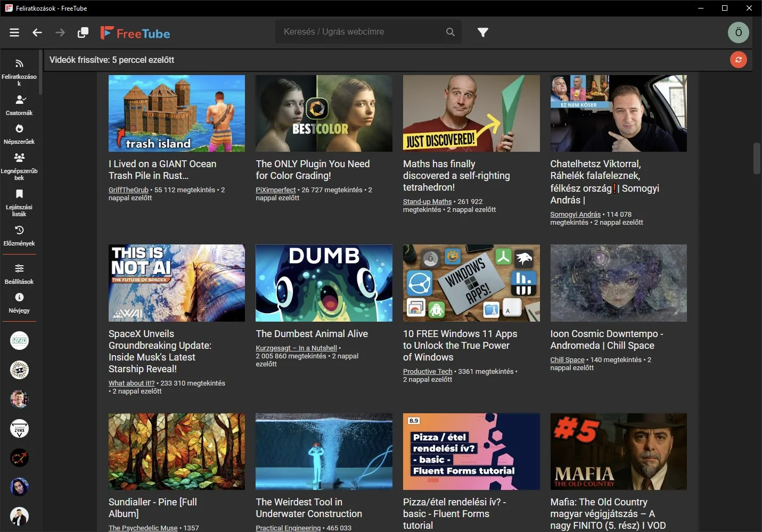
Task: Open the Productive Tech channel link
Action: 428,371
